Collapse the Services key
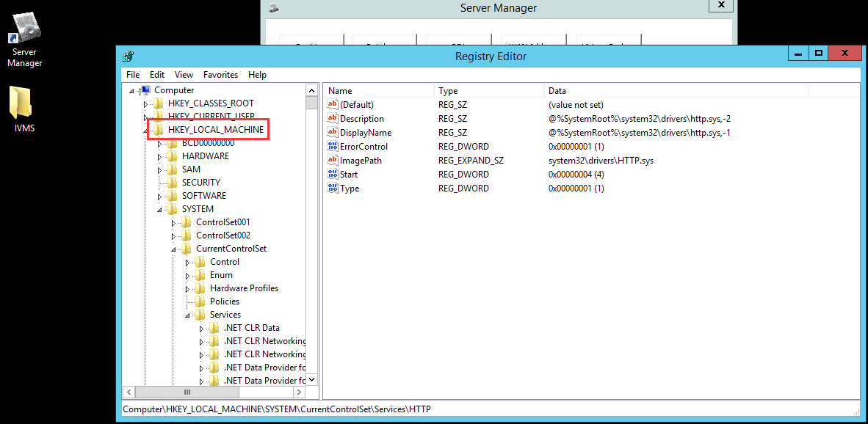This screenshot has height=424, width=868. coord(187,315)
